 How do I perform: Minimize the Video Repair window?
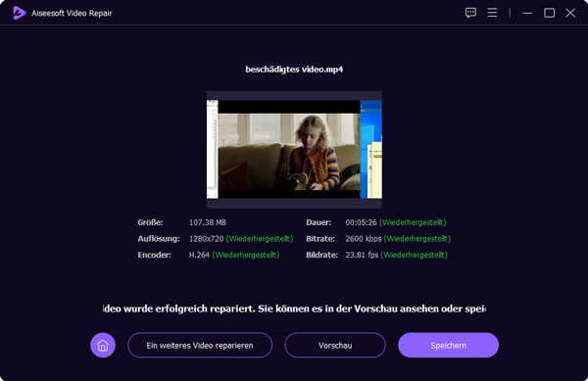(527, 13)
